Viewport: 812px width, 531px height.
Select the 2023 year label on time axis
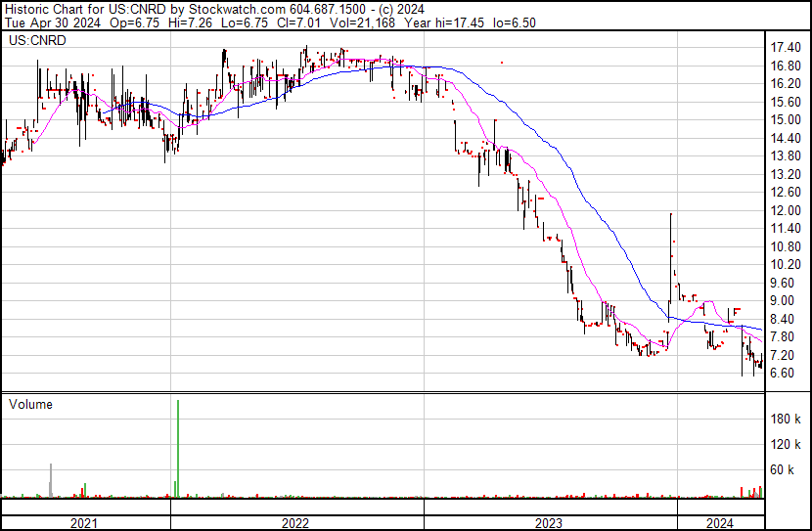pos(550,523)
